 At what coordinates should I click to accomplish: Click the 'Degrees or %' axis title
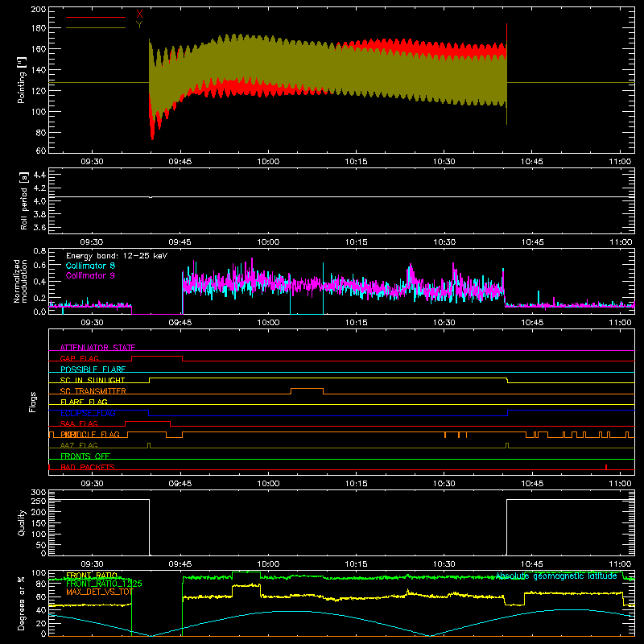22,603
